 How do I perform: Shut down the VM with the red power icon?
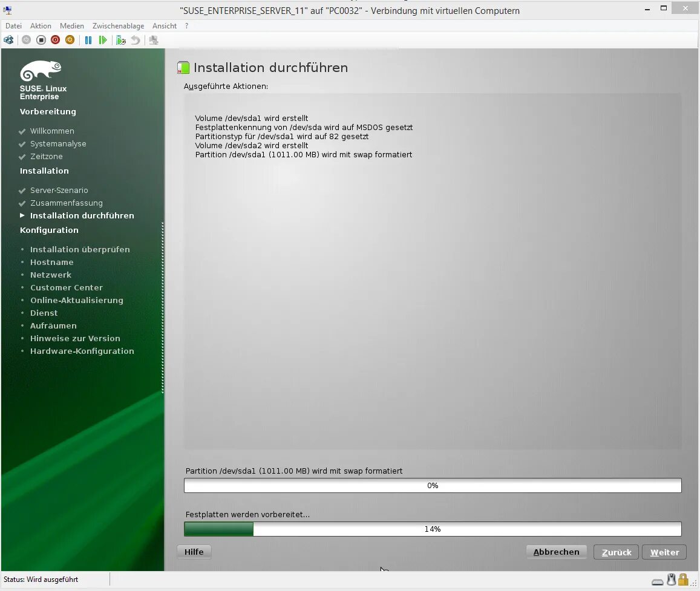click(x=55, y=40)
